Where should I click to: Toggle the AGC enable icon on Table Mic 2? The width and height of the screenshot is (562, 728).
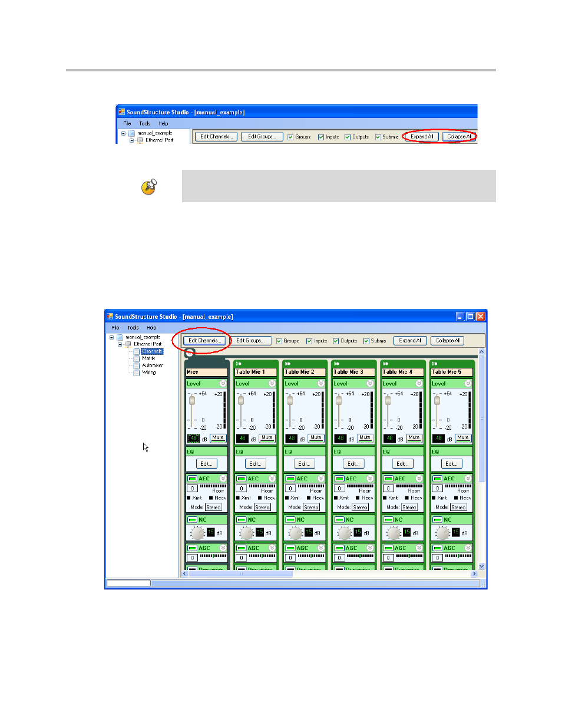[290, 548]
